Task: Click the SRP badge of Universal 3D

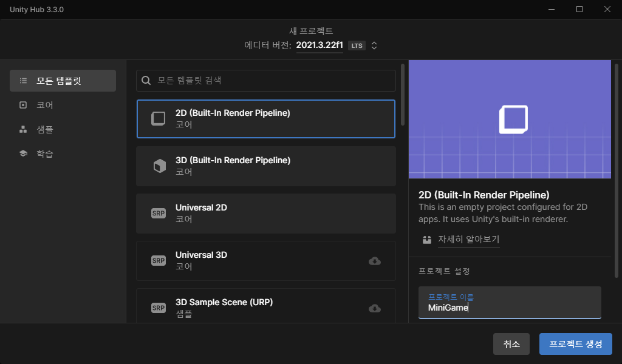Action: coord(159,261)
